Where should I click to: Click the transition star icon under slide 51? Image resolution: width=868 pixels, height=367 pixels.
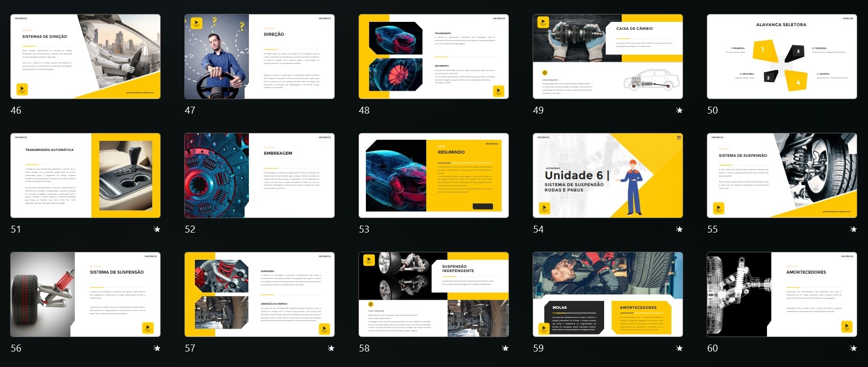click(x=157, y=229)
